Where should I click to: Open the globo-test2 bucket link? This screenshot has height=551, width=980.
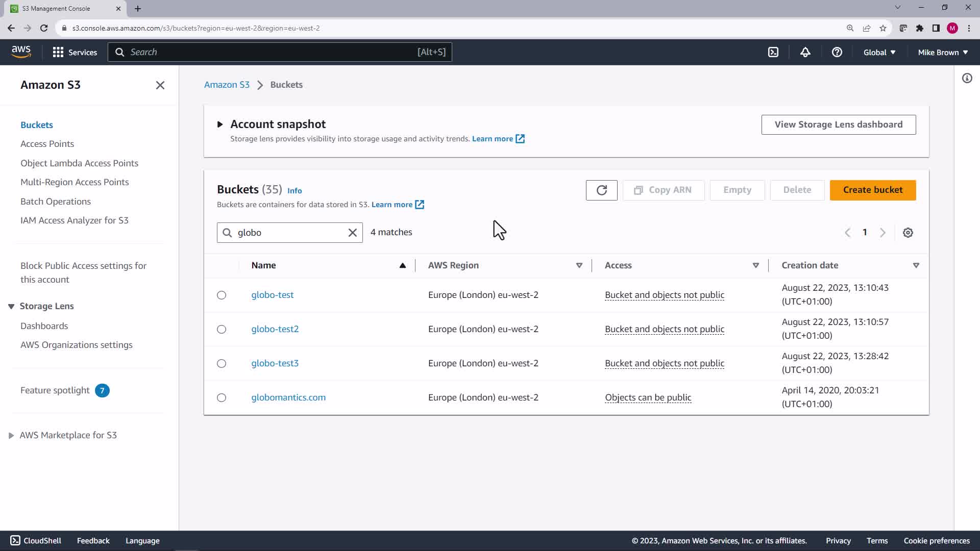(275, 329)
